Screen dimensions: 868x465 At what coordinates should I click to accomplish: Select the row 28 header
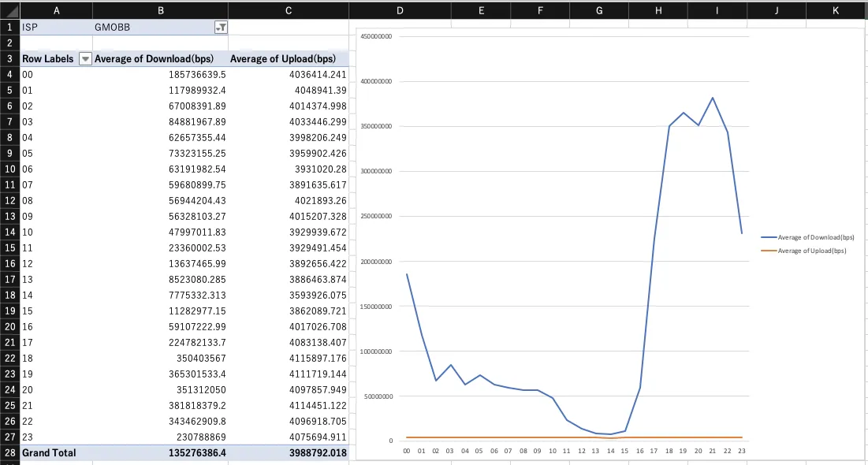click(9, 453)
